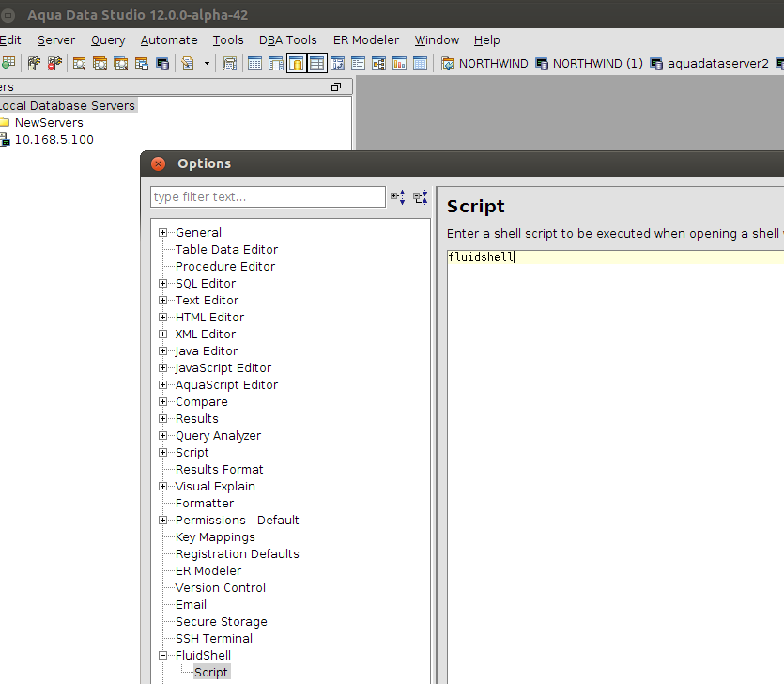This screenshot has width=784, height=684.
Task: Click the Collapse All tree icon
Action: 421,196
